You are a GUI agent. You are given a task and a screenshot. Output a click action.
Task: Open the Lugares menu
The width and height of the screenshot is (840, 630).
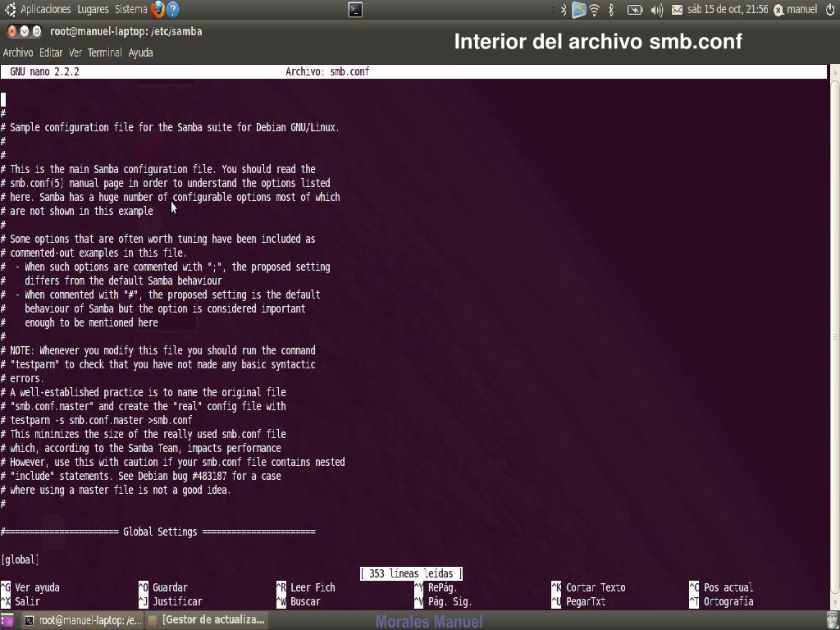coord(93,10)
